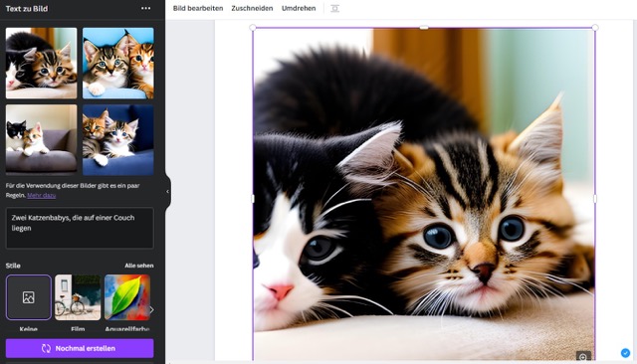The width and height of the screenshot is (637, 364).
Task: Pick the kittens on grey couch thumbnail
Action: click(41, 140)
